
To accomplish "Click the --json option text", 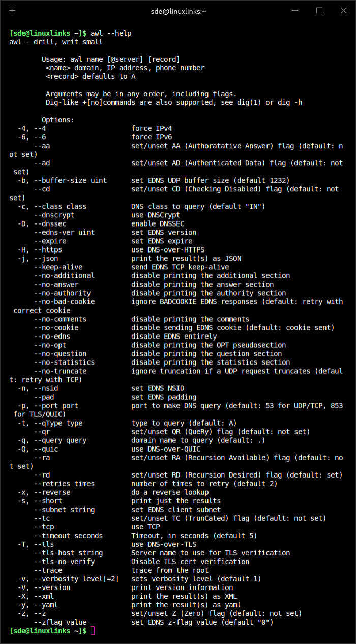I will [x=46, y=258].
